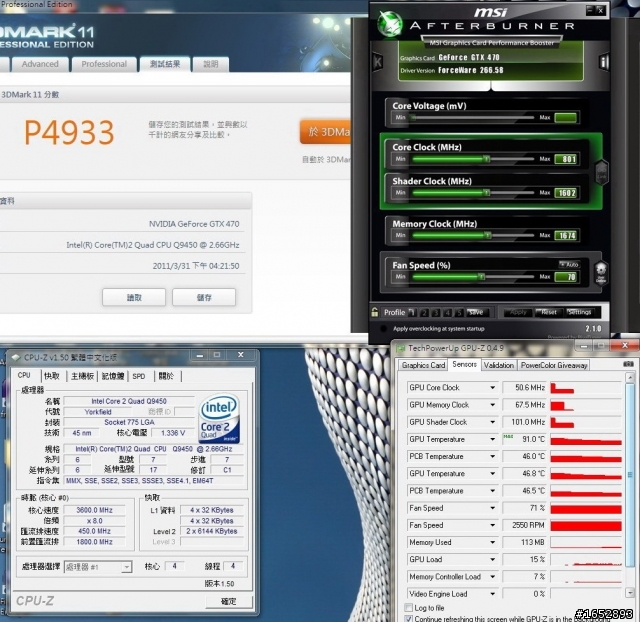Select Afterburner profile slot 5
The width and height of the screenshot is (640, 622).
click(459, 313)
